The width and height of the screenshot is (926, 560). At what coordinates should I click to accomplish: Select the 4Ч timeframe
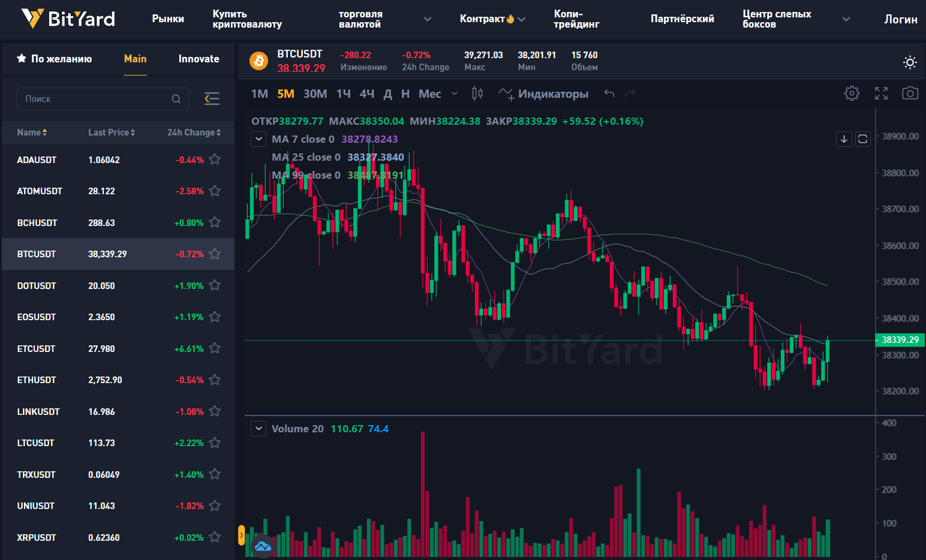click(x=367, y=94)
